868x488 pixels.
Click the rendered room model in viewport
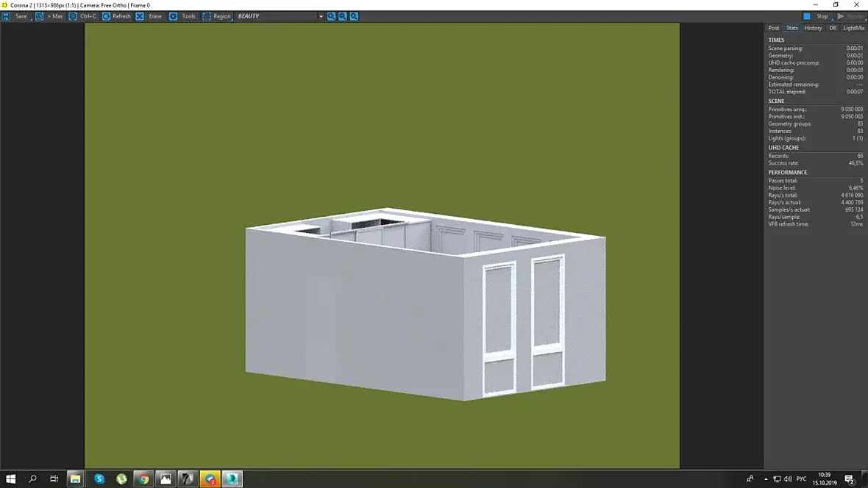[426, 304]
